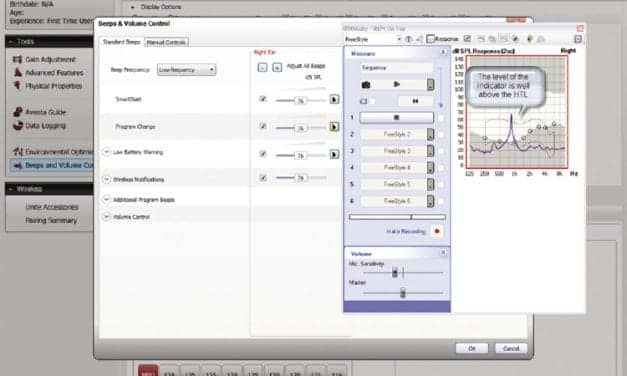The image size is (627, 376).
Task: Adjust the SmartStart beep level slider
Action: 301,100
